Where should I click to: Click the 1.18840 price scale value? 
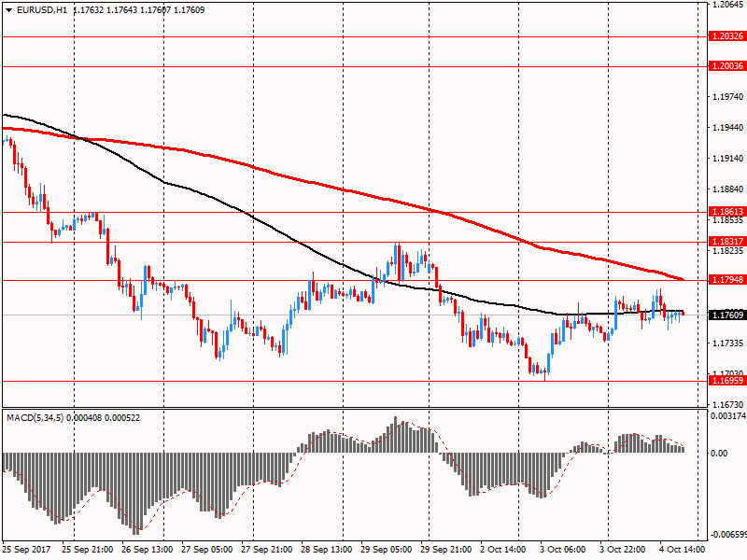[727, 189]
